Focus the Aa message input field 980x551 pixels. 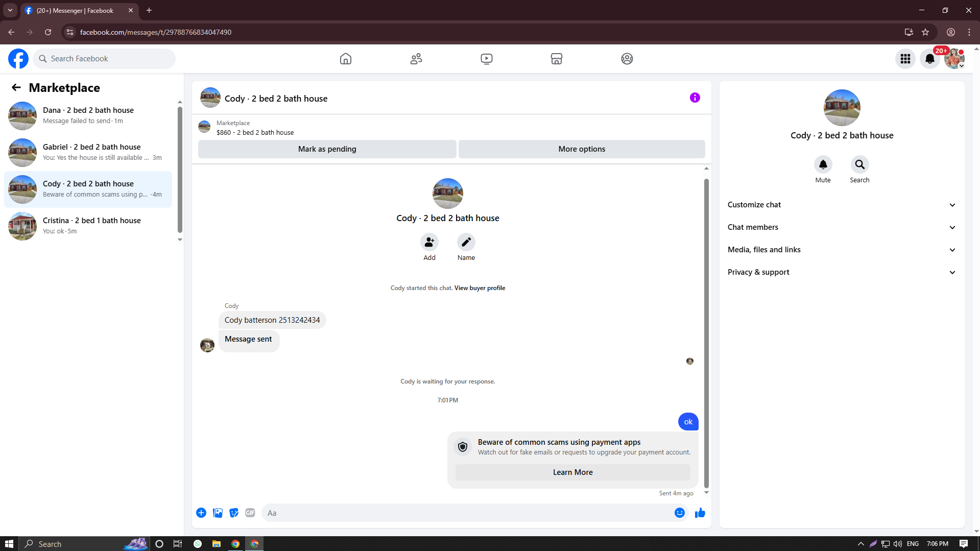coord(467,513)
